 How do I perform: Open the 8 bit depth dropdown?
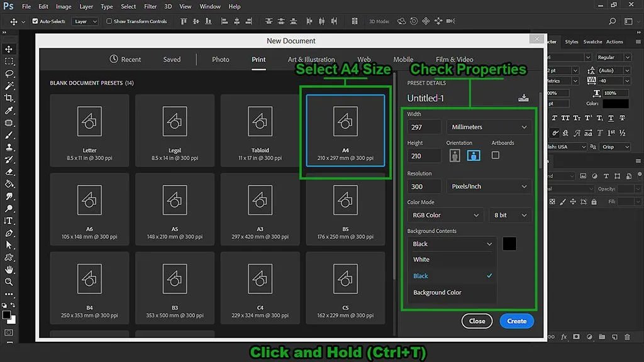pos(510,215)
